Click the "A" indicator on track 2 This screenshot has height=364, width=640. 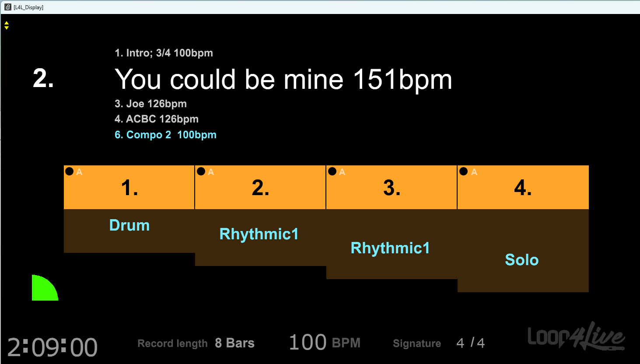(x=211, y=172)
